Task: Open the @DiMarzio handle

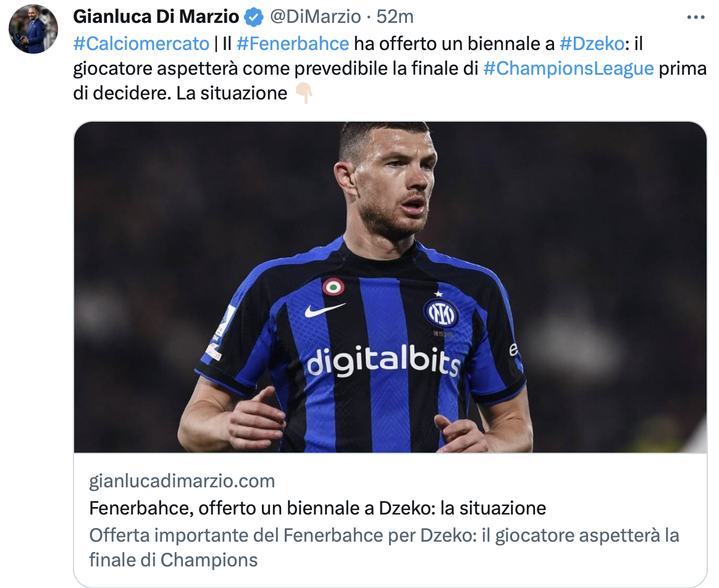Action: point(315,17)
